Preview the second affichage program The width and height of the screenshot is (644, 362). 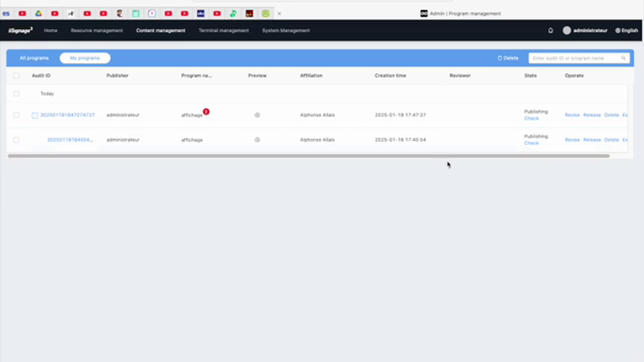[x=257, y=140]
